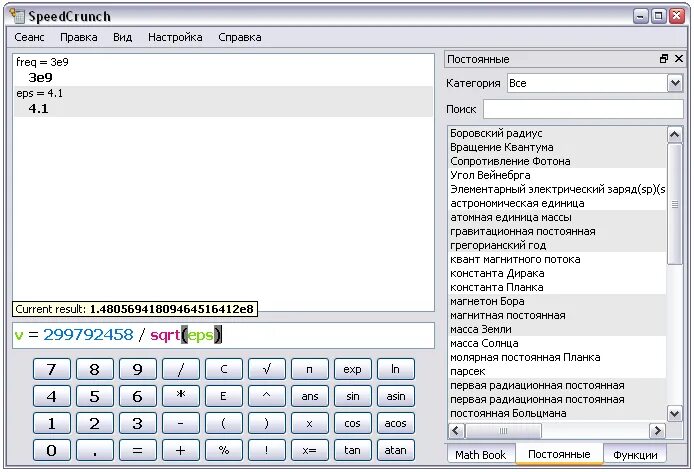This screenshot has height=472, width=694.
Task: Click the exp function key
Action: (352, 369)
